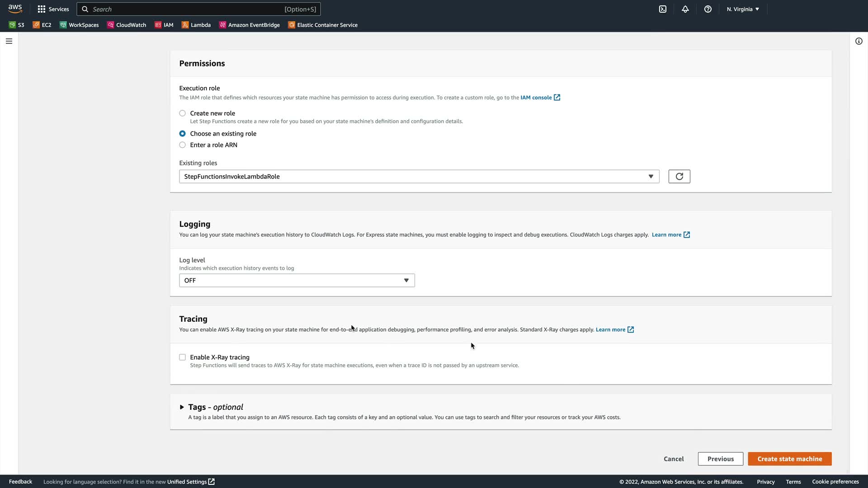Open notifications bell icon

coord(685,9)
